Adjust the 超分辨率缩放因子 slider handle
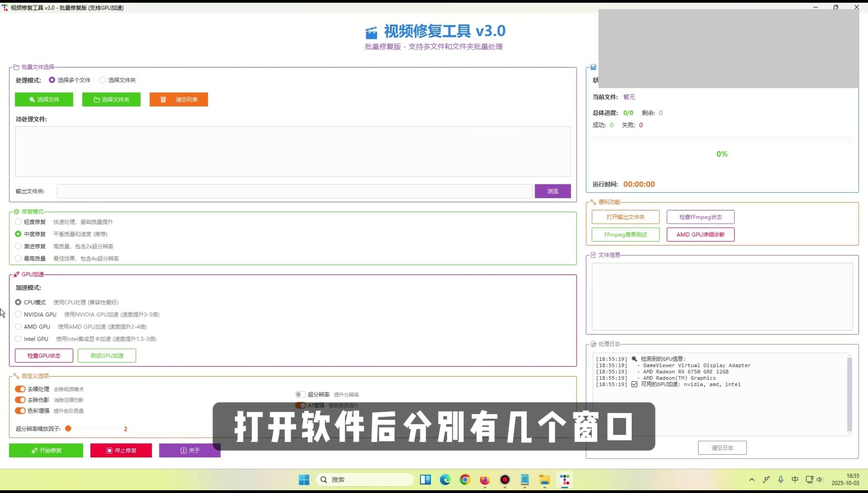The width and height of the screenshot is (868, 493). click(68, 429)
